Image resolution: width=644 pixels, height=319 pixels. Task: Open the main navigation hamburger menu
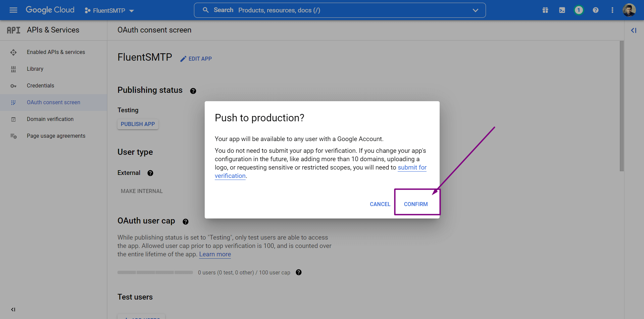[13, 10]
